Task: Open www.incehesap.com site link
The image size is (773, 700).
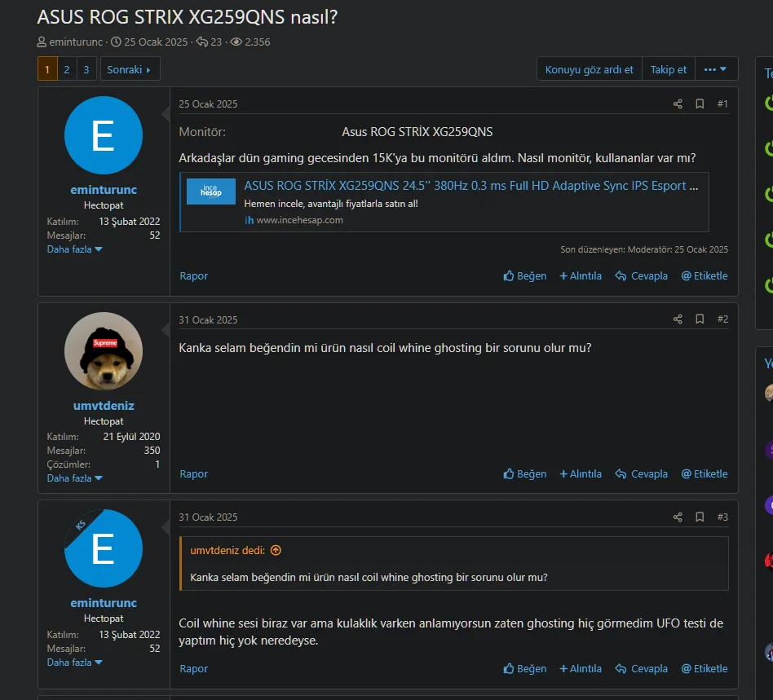Action: tap(299, 220)
